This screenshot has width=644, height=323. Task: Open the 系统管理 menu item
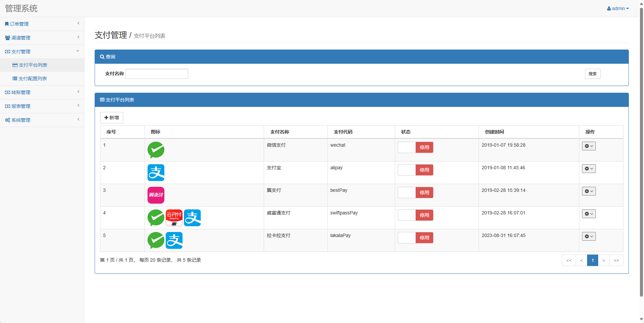coord(42,120)
